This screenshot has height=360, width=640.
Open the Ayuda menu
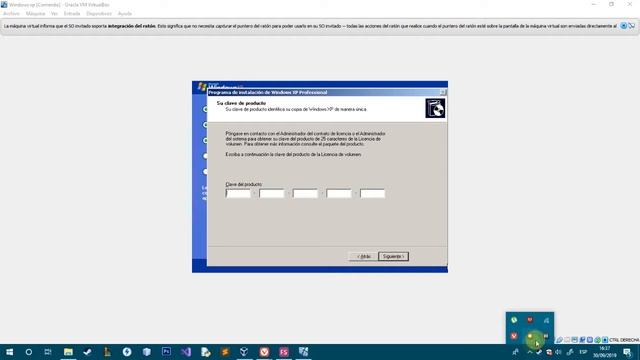(124, 13)
